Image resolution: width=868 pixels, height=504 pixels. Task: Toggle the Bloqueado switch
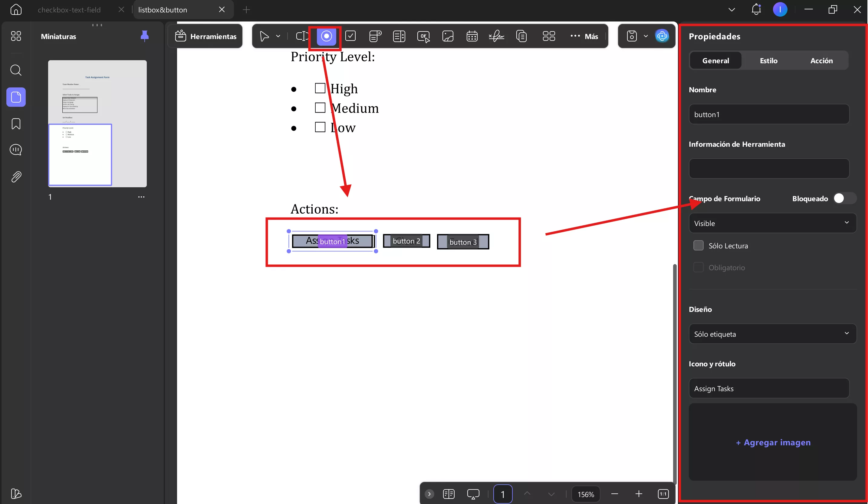[845, 198]
